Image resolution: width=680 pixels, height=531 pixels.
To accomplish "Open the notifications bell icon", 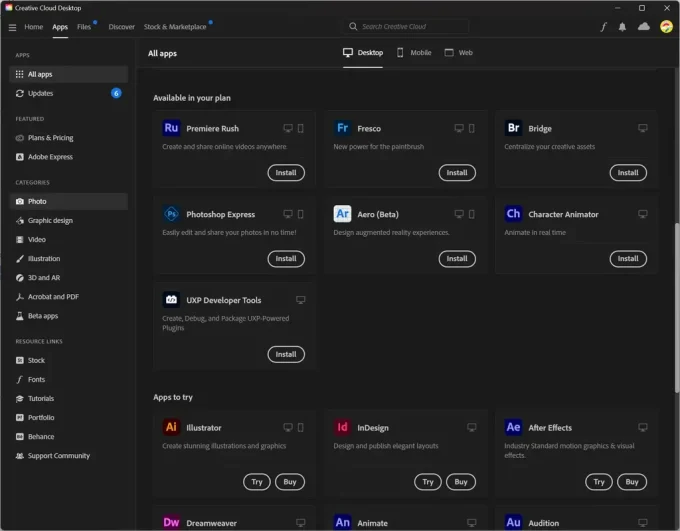I will (x=623, y=27).
